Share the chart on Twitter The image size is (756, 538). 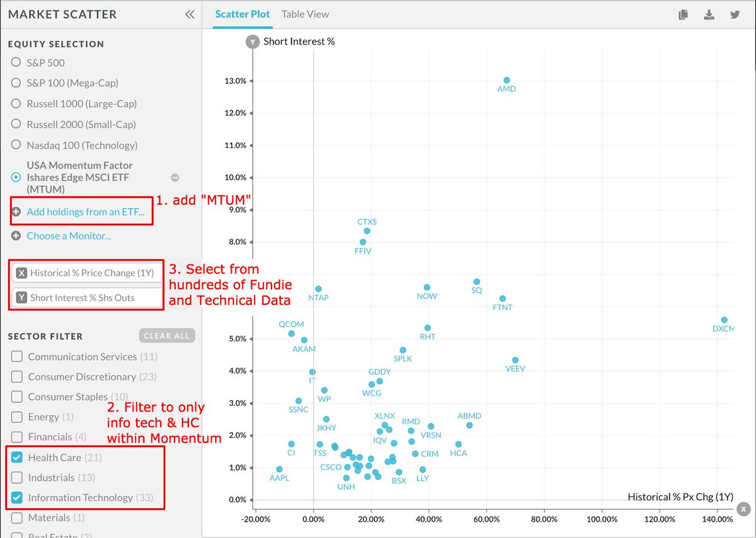(x=735, y=14)
